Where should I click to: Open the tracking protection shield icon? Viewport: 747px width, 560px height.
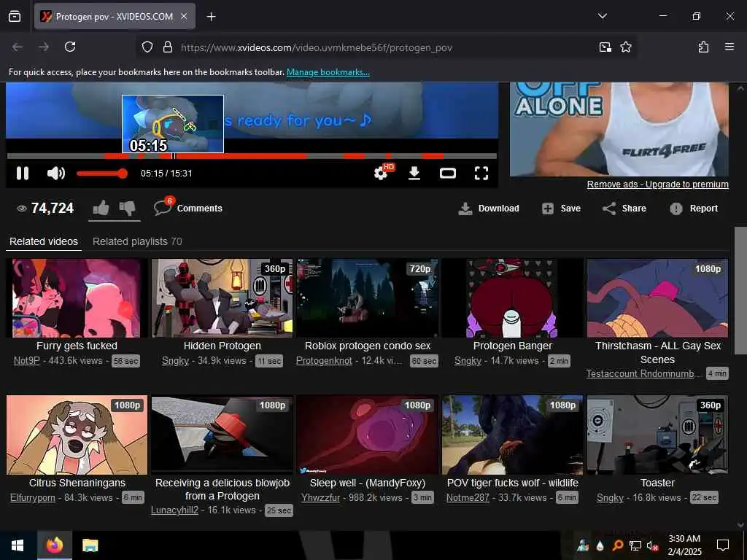[x=147, y=47]
